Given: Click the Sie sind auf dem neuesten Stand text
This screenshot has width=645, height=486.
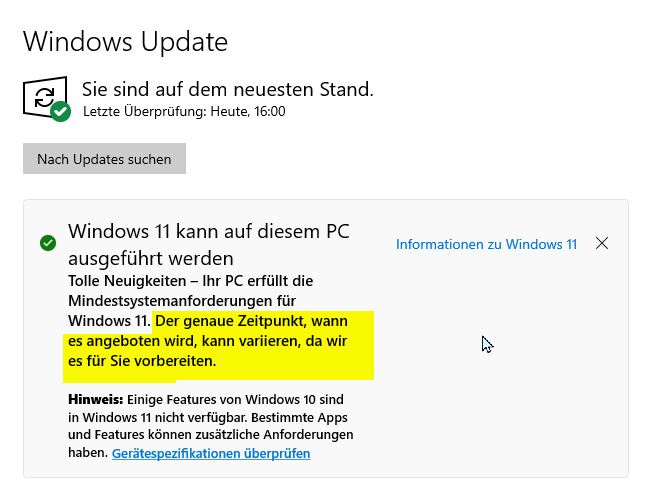Looking at the screenshot, I should click(x=228, y=89).
